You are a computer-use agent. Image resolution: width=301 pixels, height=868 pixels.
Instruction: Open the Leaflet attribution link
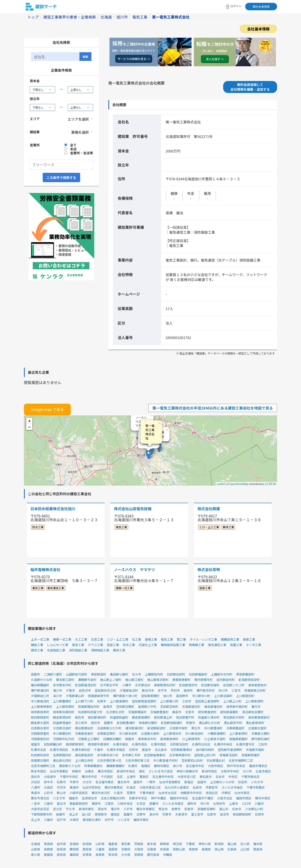[221, 484]
